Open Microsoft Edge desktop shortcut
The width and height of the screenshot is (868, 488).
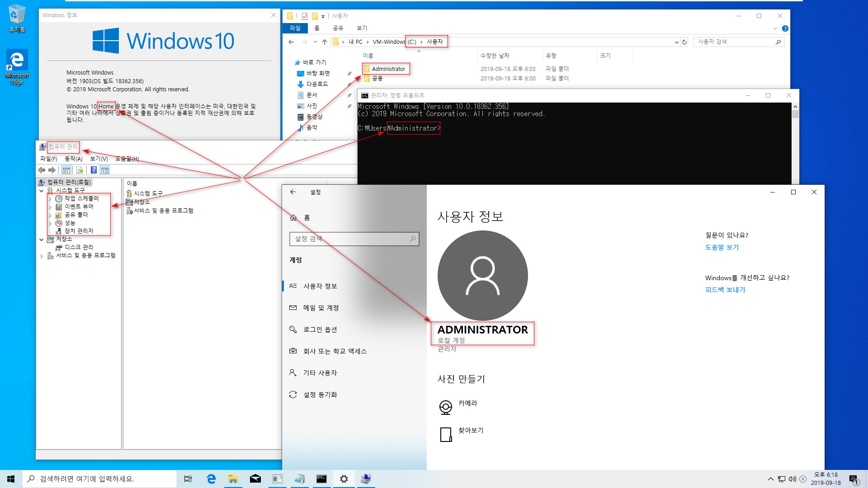click(x=17, y=67)
